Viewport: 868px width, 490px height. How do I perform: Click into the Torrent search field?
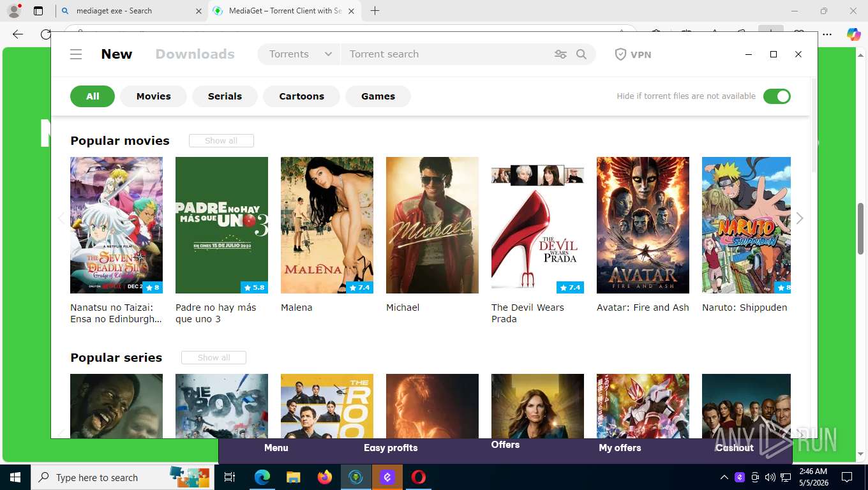click(x=447, y=54)
